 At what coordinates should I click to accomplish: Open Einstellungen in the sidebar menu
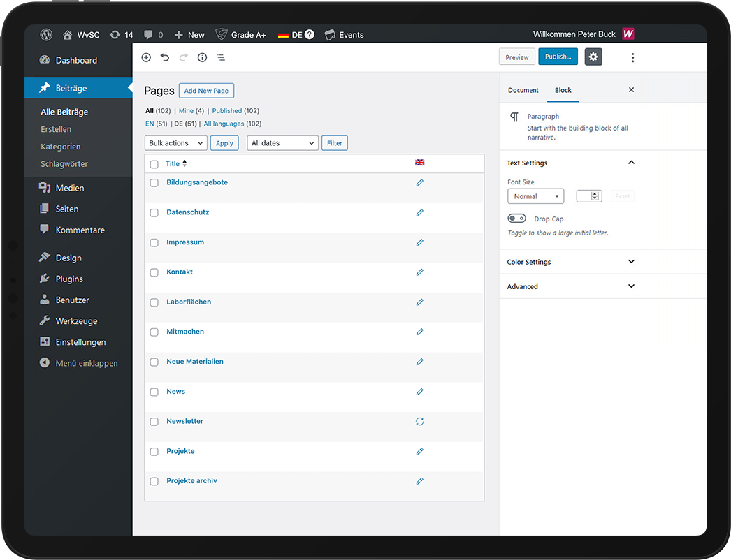click(x=72, y=342)
